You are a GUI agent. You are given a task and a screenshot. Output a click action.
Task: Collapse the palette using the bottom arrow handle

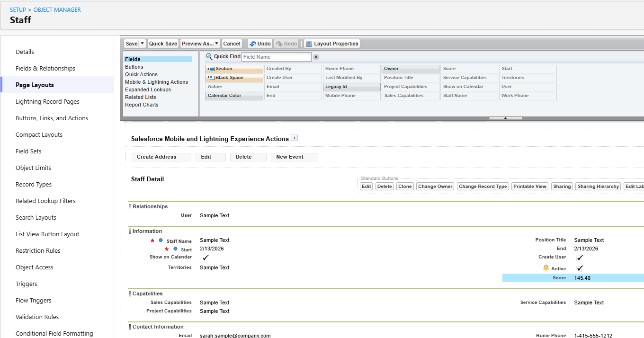tap(505, 118)
